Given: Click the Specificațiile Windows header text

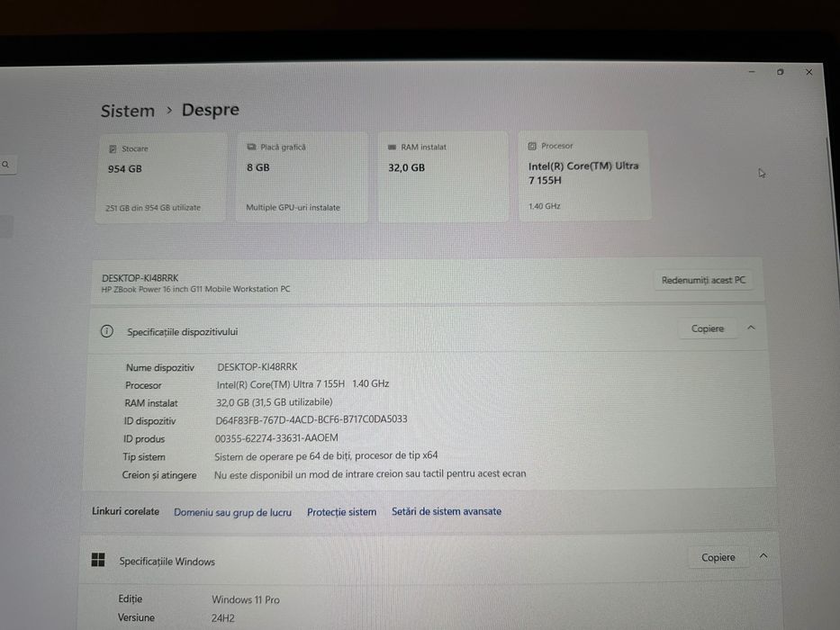Looking at the screenshot, I should click(x=167, y=561).
